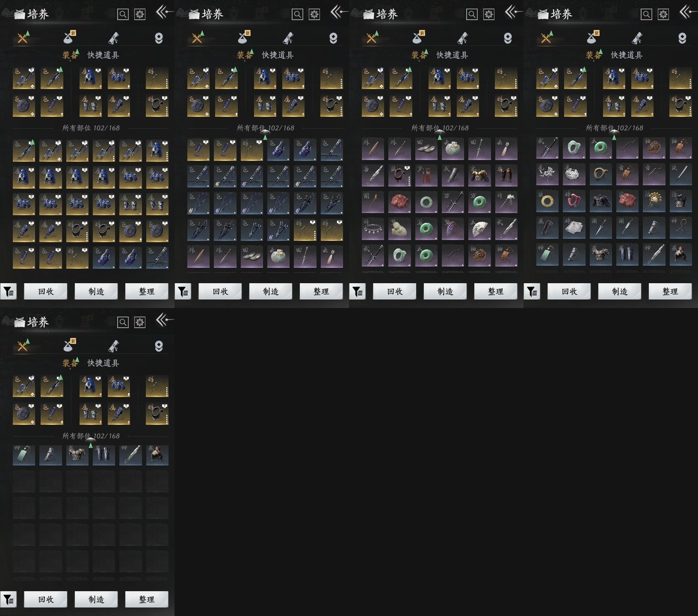This screenshot has width=698, height=616.
Task: Click 回收 in the panel with empty slots
Action: click(45, 599)
